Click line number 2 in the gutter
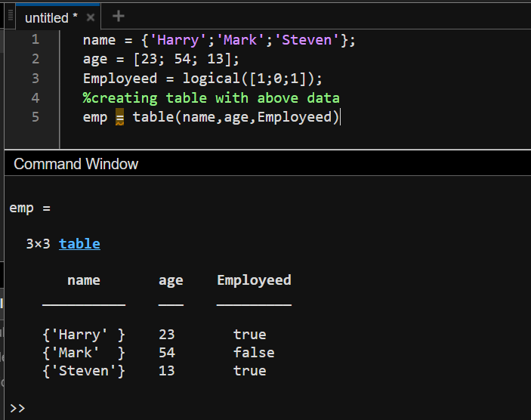531x420 pixels. pyautogui.click(x=35, y=59)
